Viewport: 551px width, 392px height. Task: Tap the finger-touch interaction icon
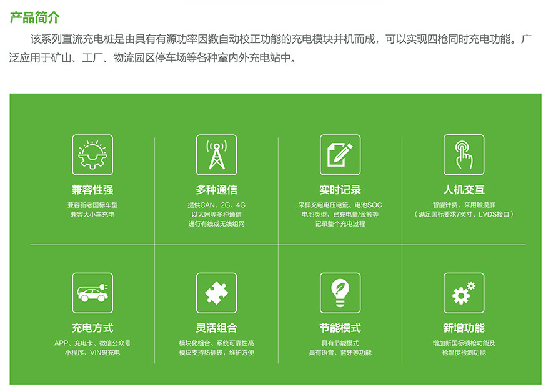pos(464,154)
